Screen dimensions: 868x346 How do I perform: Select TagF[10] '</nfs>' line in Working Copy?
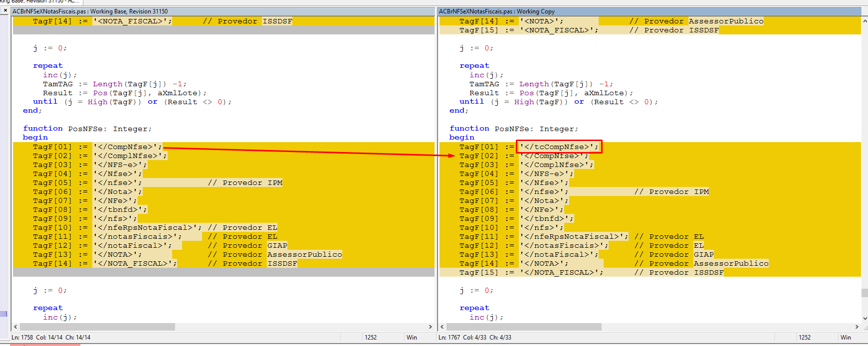pos(650,227)
